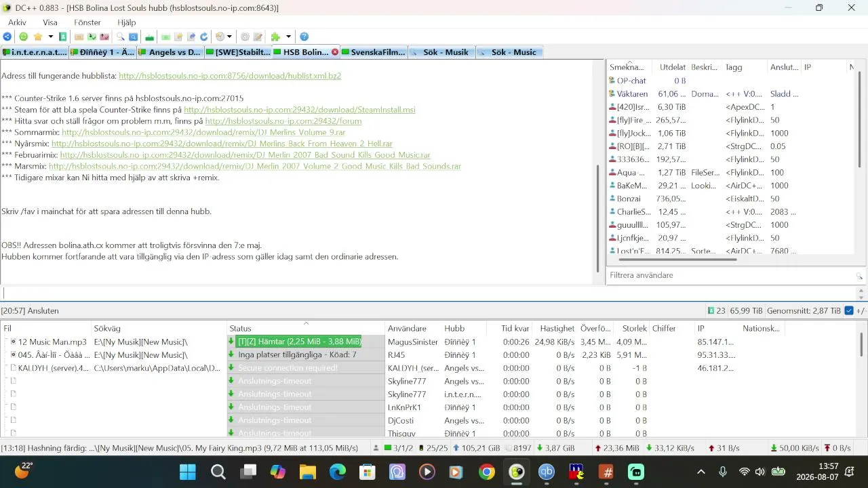868x488 pixels.
Task: Switch to the SvenskaFilm... hub tab
Action: click(x=374, y=52)
